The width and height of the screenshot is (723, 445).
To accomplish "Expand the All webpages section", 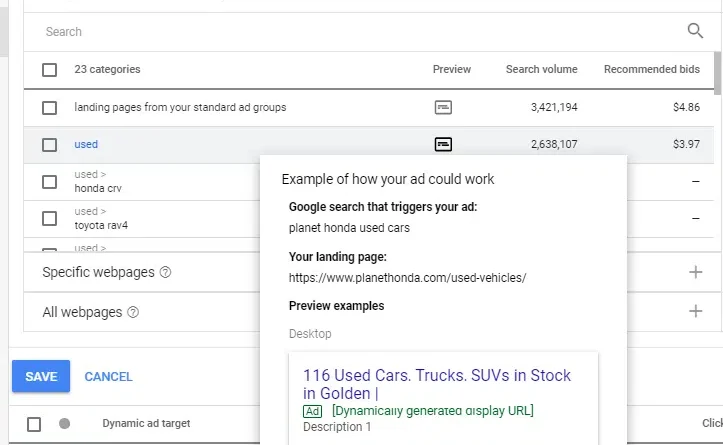I will pos(696,312).
